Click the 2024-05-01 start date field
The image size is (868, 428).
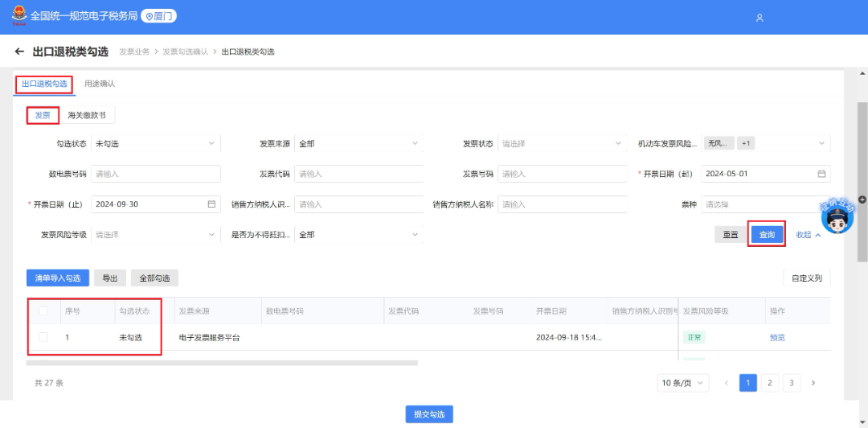coord(766,174)
